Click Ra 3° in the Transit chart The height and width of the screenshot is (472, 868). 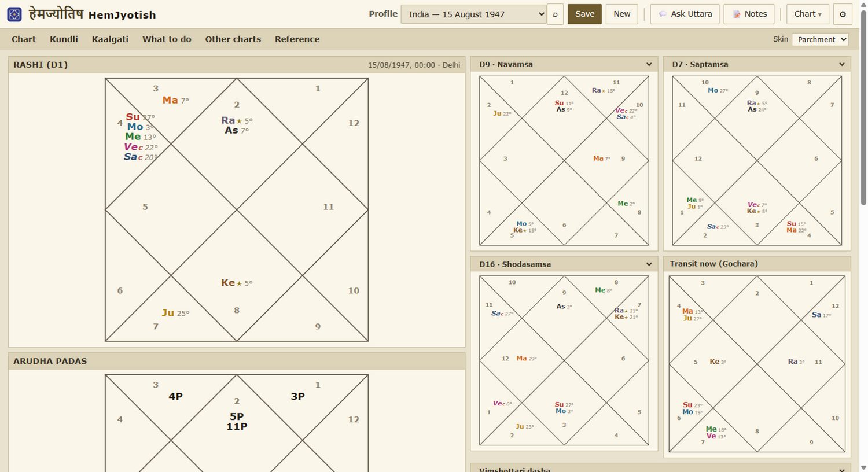796,362
